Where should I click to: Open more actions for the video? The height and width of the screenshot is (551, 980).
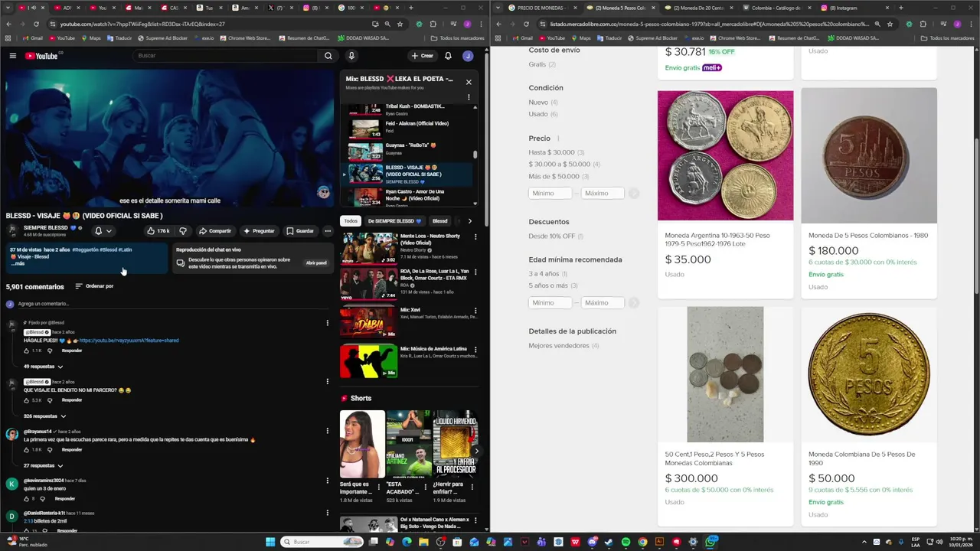pyautogui.click(x=328, y=230)
